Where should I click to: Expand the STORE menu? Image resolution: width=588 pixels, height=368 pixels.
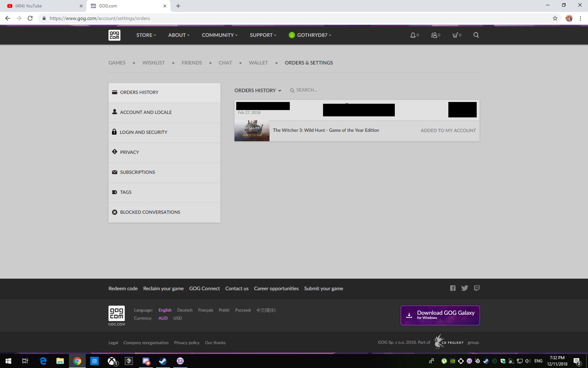point(146,35)
